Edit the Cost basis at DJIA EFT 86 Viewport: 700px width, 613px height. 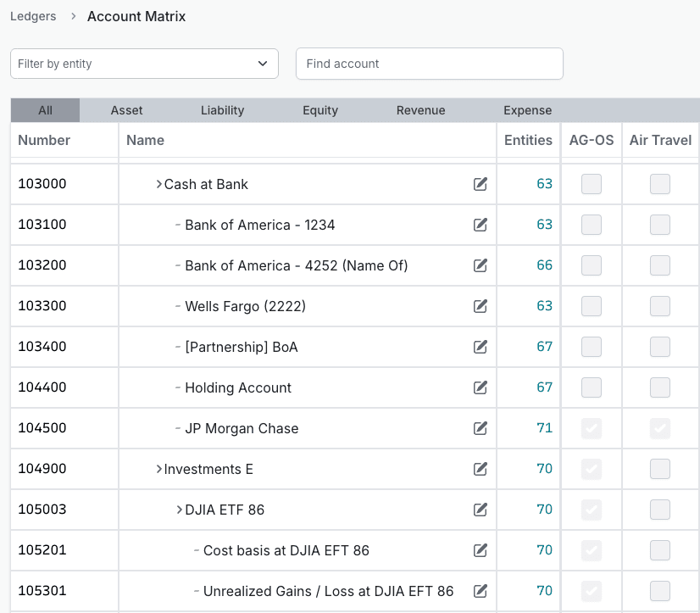tap(481, 550)
